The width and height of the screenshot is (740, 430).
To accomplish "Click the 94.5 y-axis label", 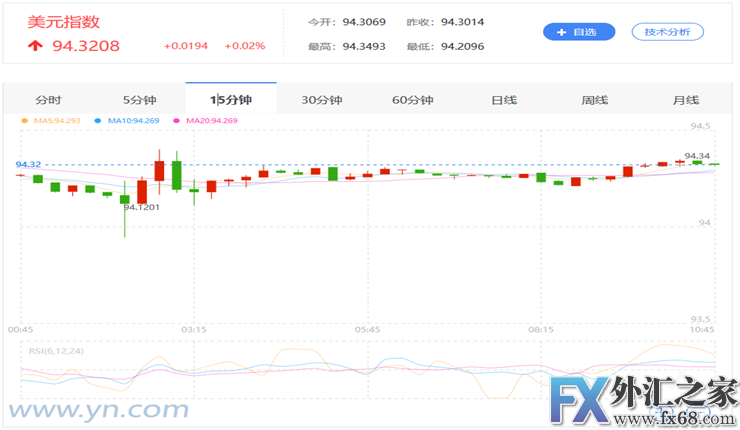I will 700,126.
